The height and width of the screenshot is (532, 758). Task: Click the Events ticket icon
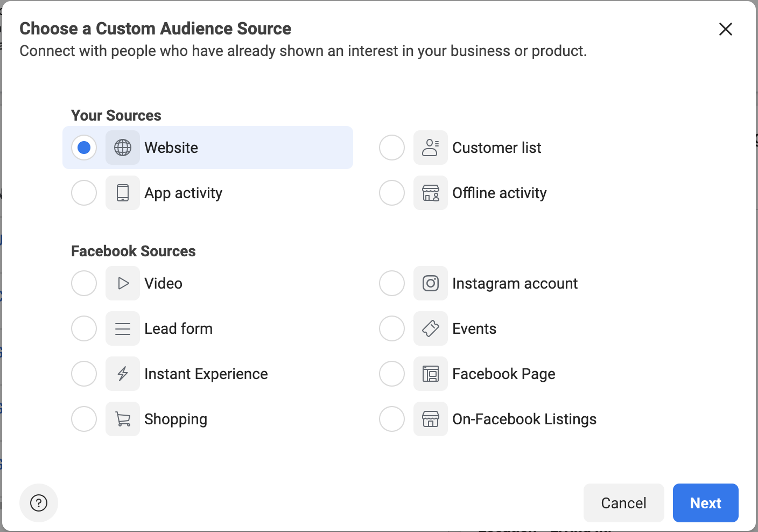pos(431,328)
